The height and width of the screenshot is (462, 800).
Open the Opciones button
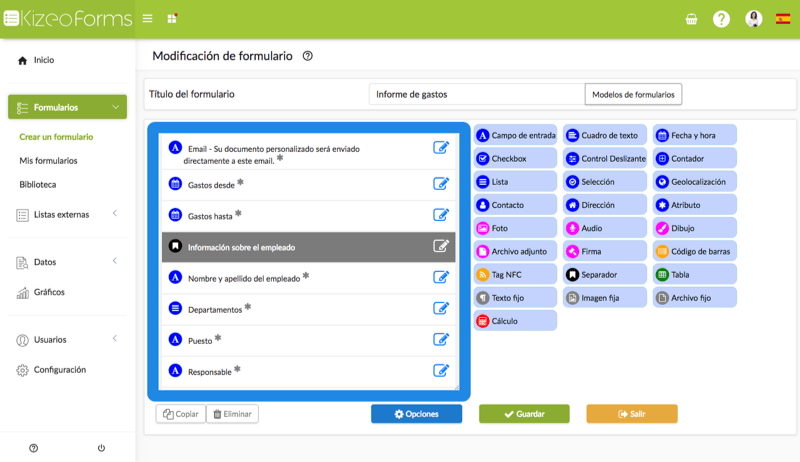[416, 414]
